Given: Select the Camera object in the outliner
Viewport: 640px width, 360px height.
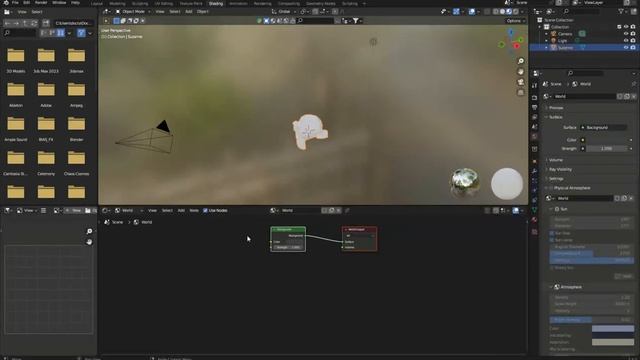Looking at the screenshot, I should 565,34.
